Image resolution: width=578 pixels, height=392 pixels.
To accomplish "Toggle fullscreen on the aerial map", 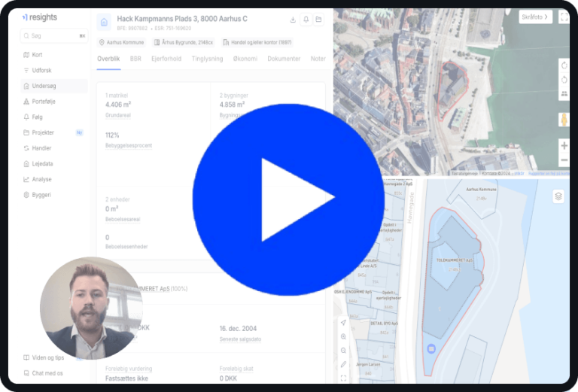I will coord(564,17).
